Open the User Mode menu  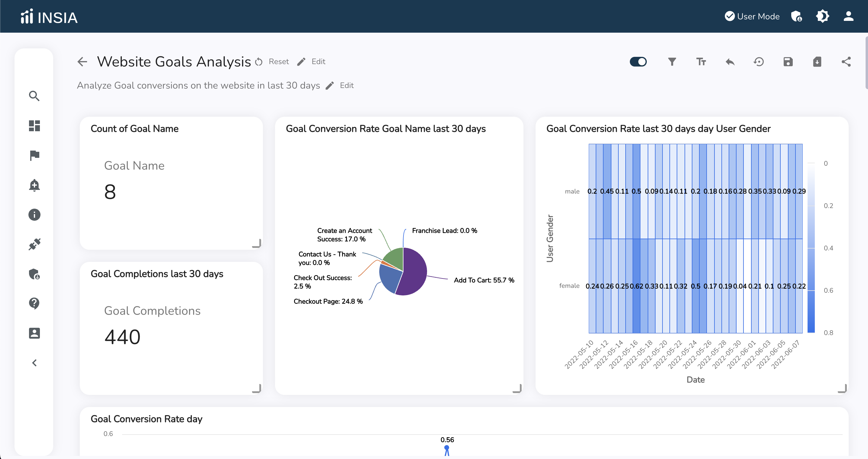coord(752,16)
